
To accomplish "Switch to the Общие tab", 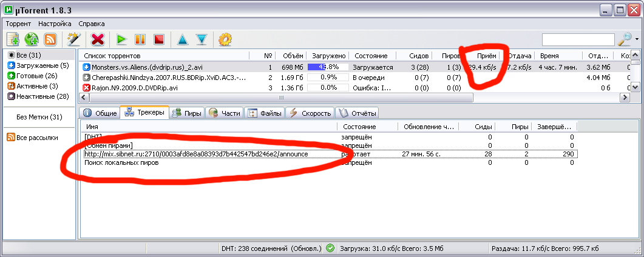I will [100, 113].
